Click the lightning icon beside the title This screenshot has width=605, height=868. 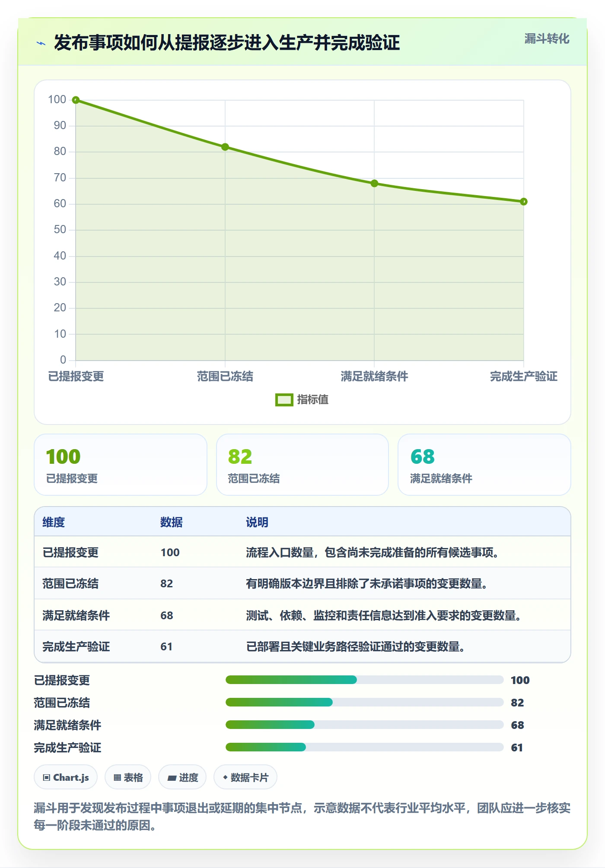41,43
